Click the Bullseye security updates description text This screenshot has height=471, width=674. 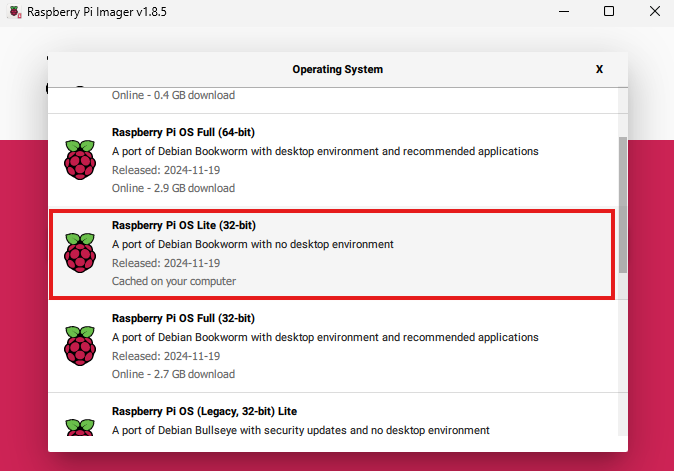[300, 430]
